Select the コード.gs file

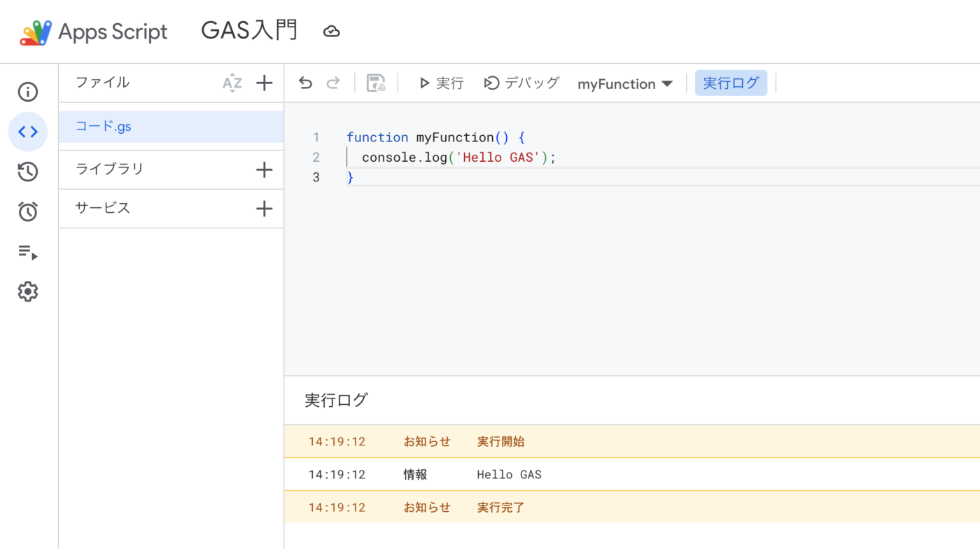104,127
